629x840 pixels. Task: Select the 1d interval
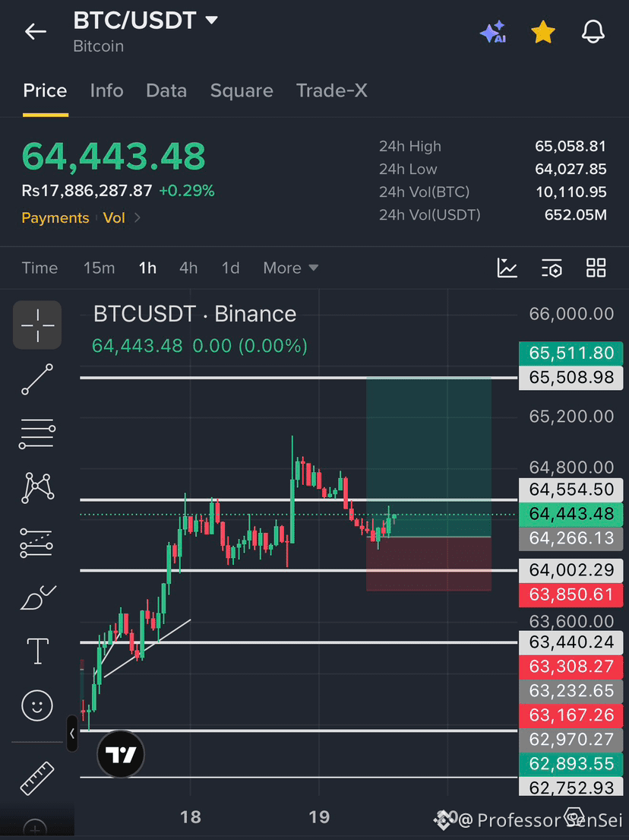pos(230,268)
